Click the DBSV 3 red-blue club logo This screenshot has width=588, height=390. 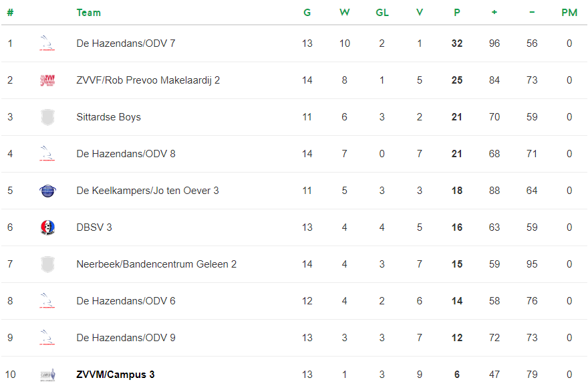point(47,227)
